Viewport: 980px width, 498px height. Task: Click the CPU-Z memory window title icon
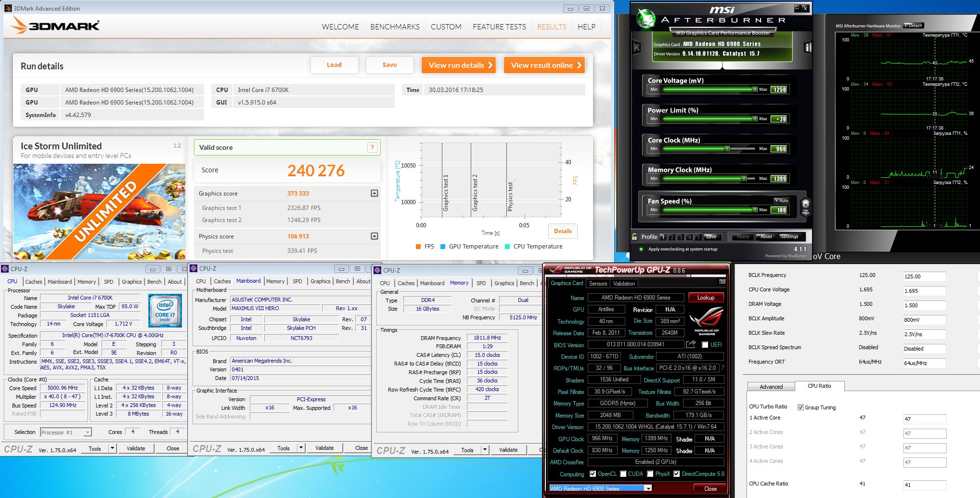click(378, 270)
